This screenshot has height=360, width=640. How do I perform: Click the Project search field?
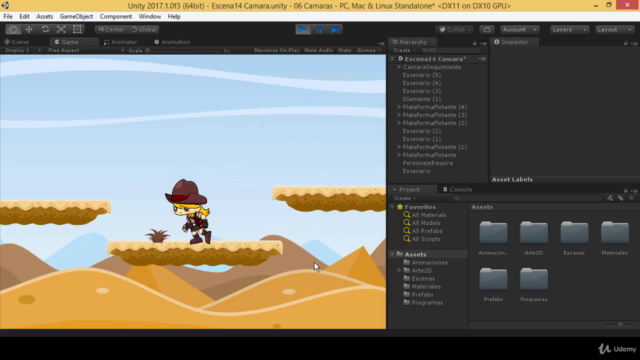click(x=527, y=198)
